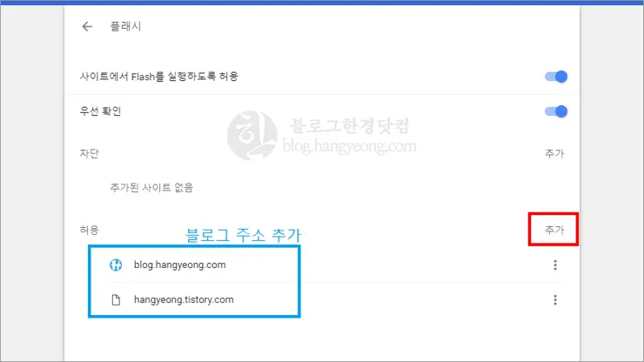Click 추가 in the 허용 section
This screenshot has width=644, height=362.
point(554,230)
